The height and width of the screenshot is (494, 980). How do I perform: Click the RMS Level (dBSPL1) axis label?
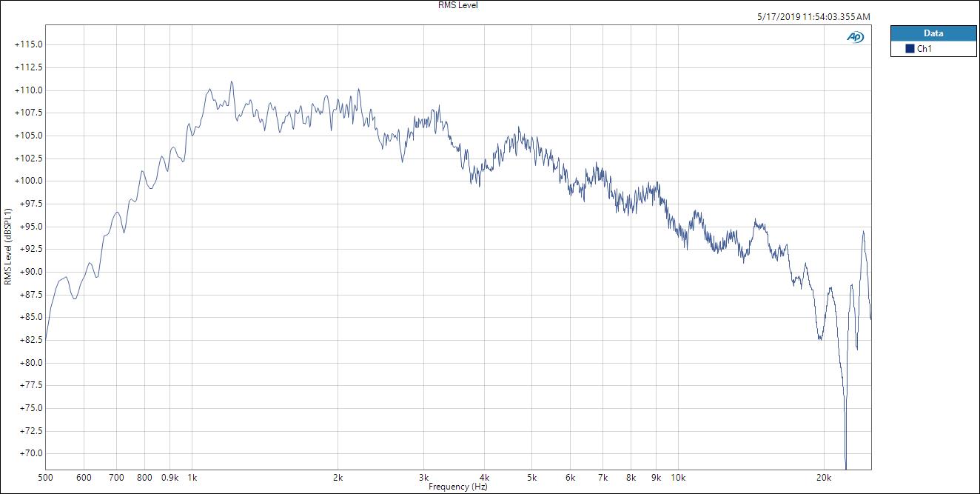pyautogui.click(x=8, y=247)
